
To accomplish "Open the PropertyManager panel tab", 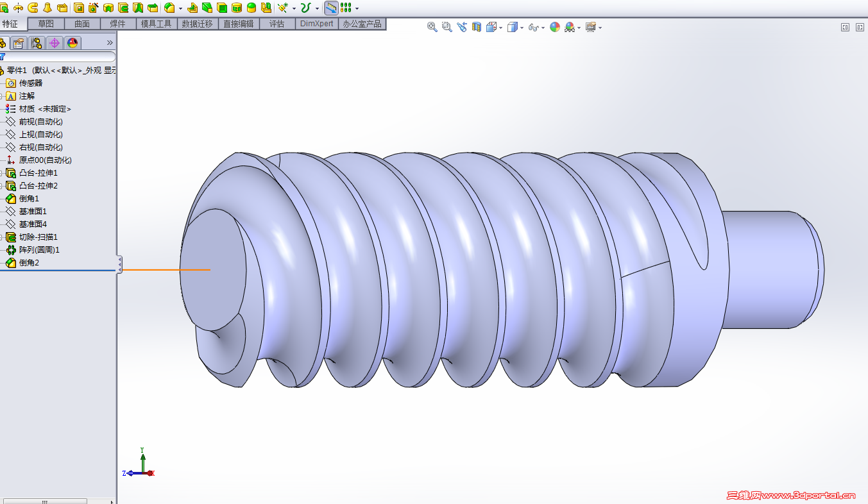I will [x=19, y=43].
